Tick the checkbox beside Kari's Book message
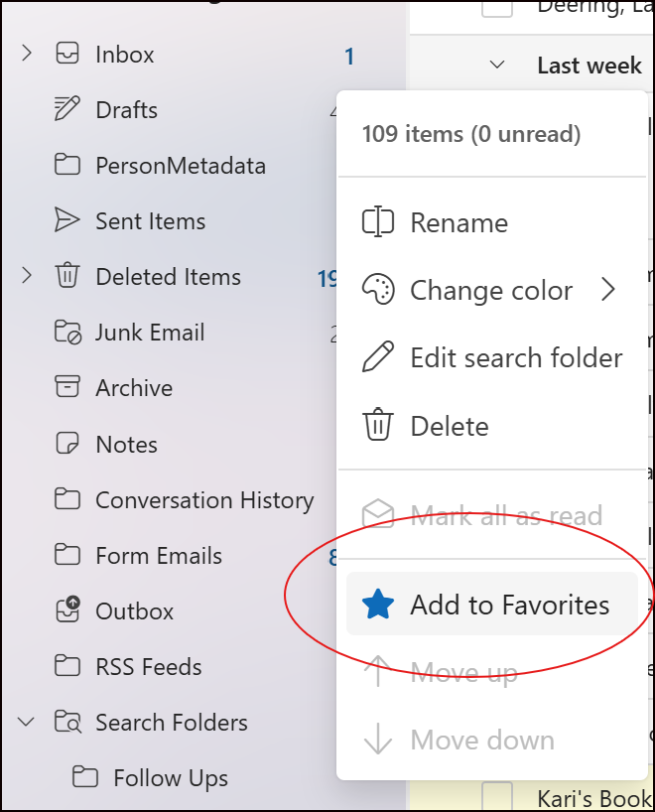Viewport: 655px width, 812px height. (497, 797)
